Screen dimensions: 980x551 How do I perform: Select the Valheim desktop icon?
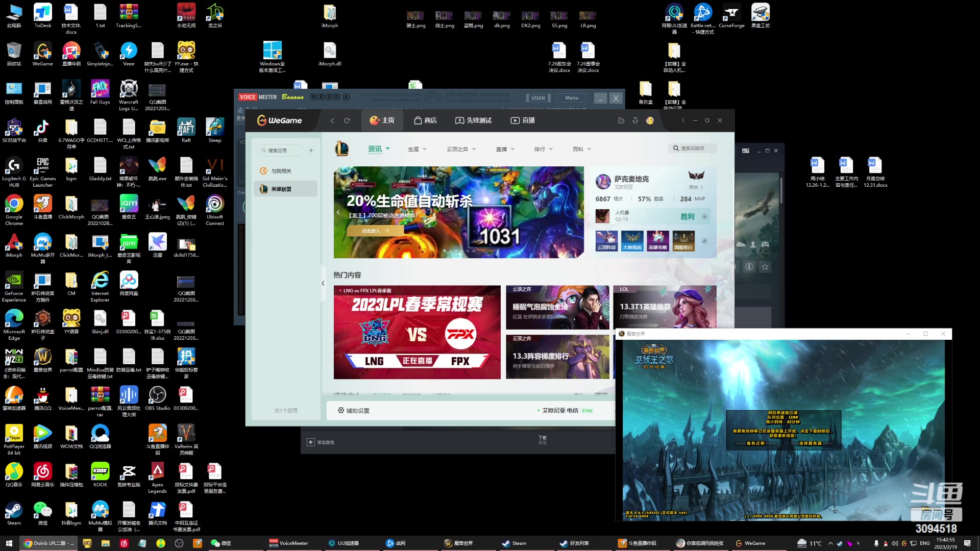tap(186, 440)
